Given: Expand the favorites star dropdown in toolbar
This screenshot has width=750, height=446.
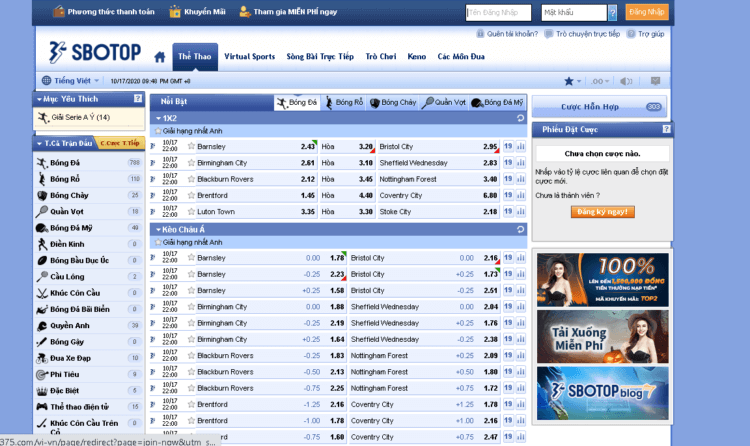Looking at the screenshot, I should (573, 81).
